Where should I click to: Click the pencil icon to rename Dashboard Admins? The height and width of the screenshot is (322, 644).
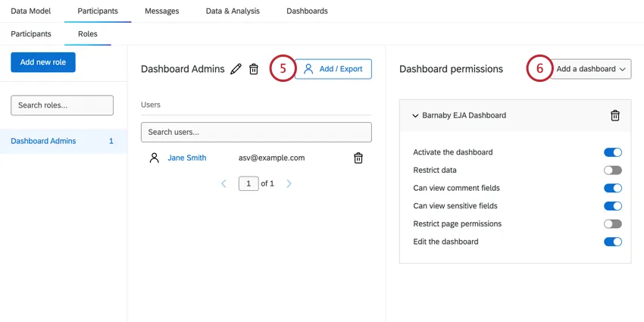pyautogui.click(x=236, y=69)
